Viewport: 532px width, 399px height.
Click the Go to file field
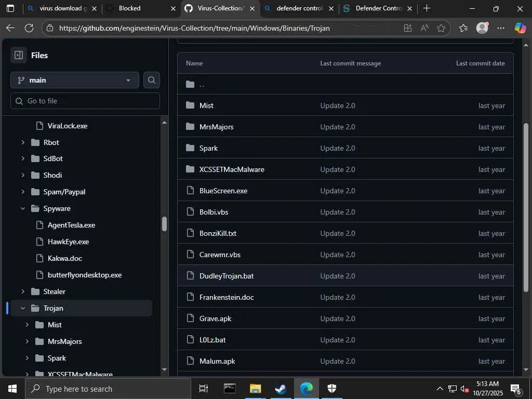[85, 101]
